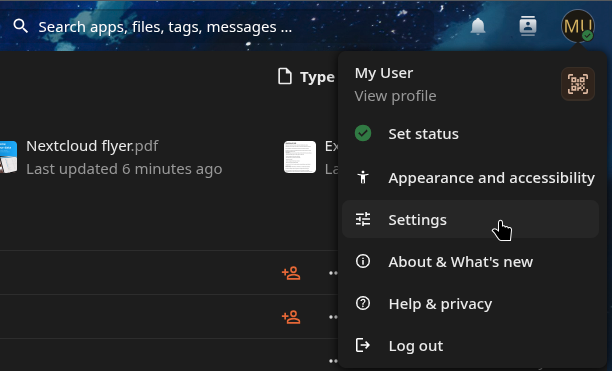Viewport: 612px width, 371px height.
Task: Click the My User name
Action: coord(384,73)
